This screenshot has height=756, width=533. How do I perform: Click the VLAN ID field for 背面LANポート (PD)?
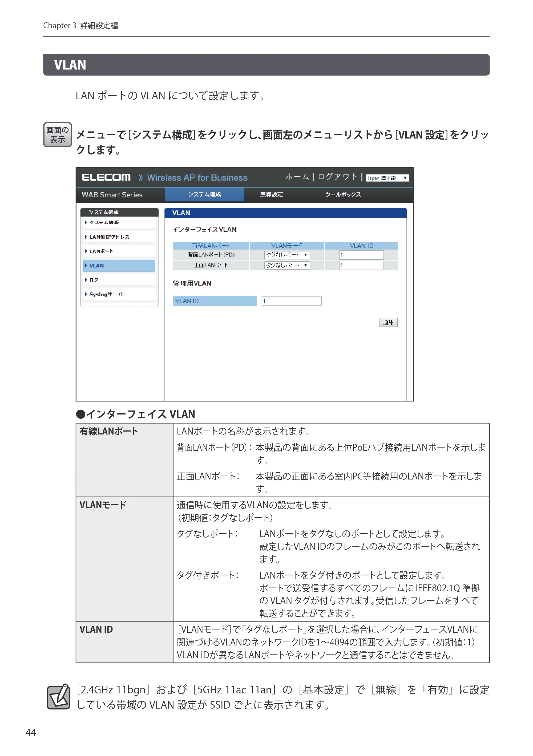click(361, 255)
